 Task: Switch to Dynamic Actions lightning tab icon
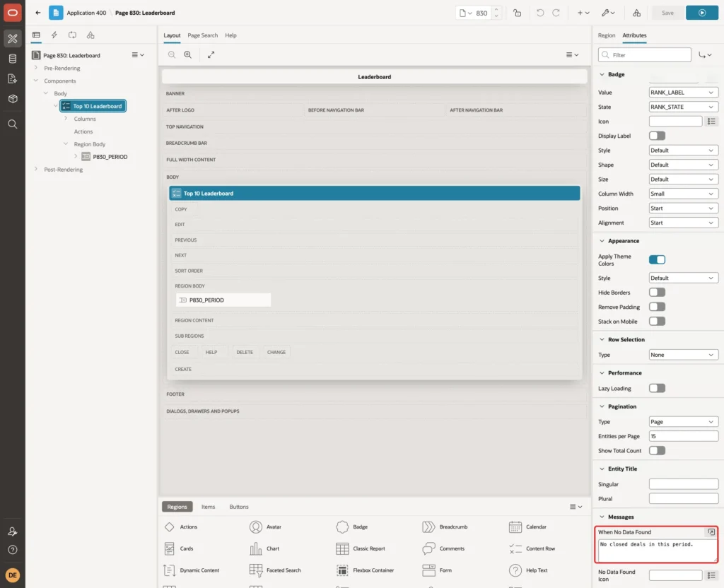[x=54, y=35]
